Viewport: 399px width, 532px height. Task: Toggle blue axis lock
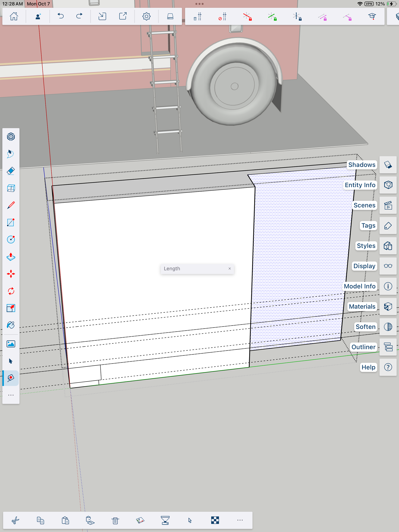point(297,17)
